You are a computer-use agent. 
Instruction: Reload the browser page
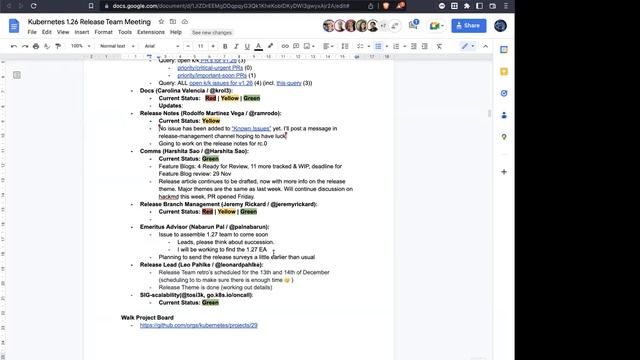[33, 6]
